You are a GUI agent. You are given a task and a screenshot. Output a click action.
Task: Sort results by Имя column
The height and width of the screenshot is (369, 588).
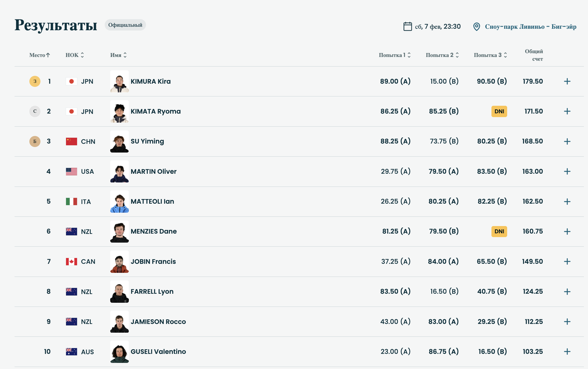pos(118,55)
